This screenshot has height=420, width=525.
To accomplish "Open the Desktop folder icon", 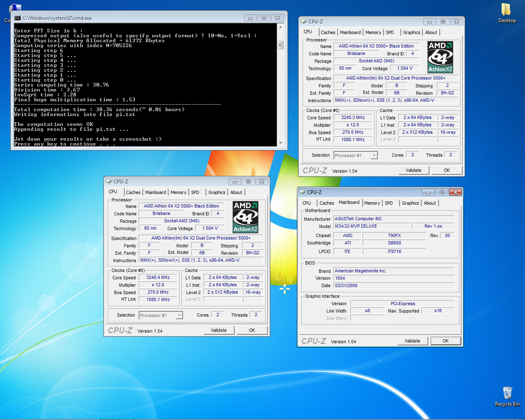I will (507, 13).
